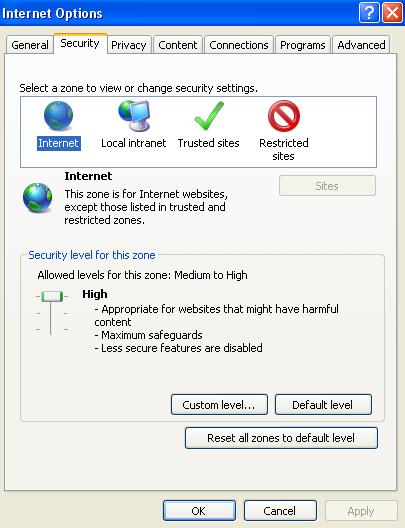Open the Advanced tab
Image resolution: width=405 pixels, height=528 pixels.
[361, 45]
